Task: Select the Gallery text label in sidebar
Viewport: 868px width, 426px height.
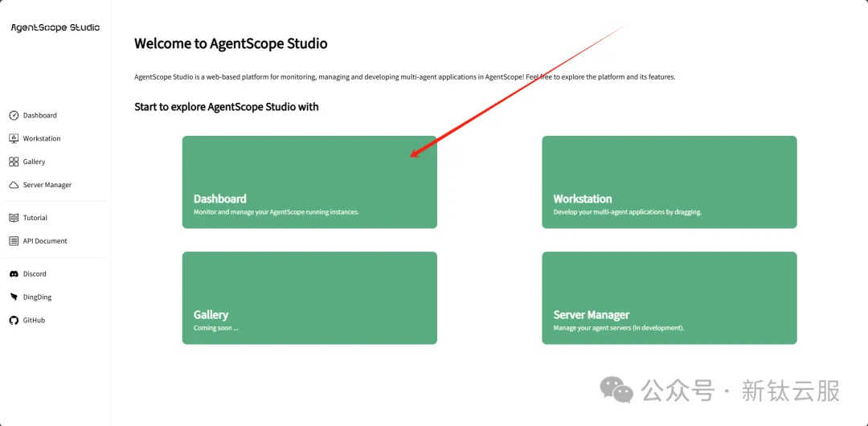Action: pos(35,162)
